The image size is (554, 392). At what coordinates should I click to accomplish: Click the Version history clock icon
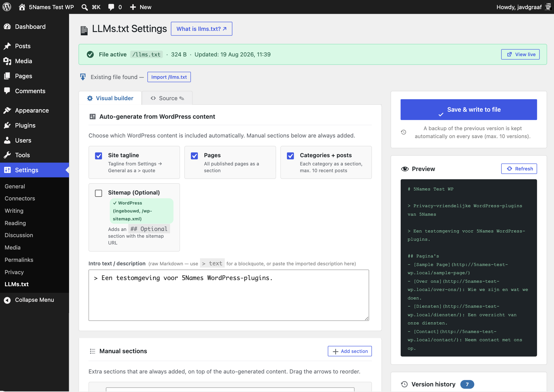tap(404, 384)
